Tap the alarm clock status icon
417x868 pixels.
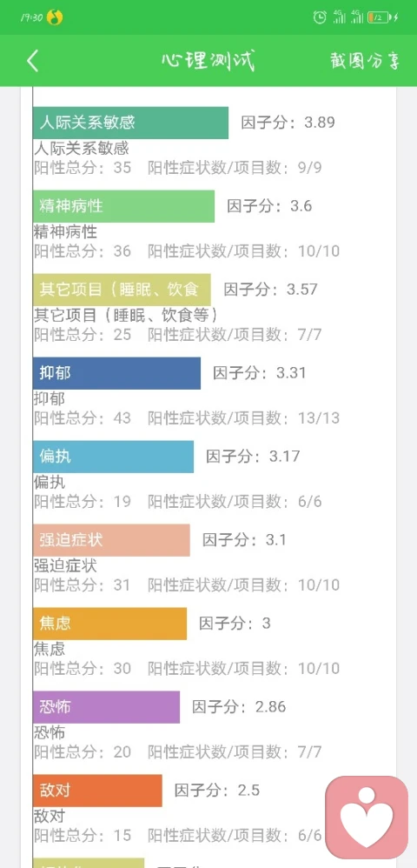(x=319, y=17)
